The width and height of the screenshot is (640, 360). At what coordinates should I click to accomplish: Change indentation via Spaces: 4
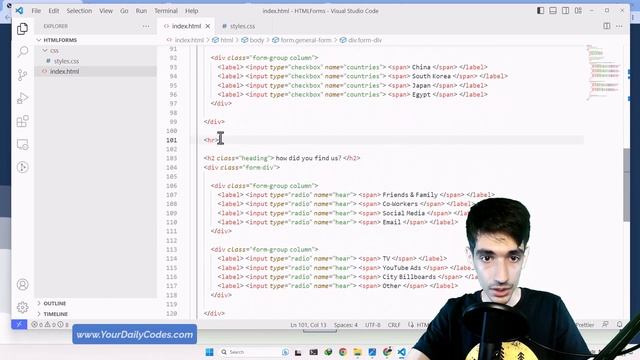pos(345,325)
